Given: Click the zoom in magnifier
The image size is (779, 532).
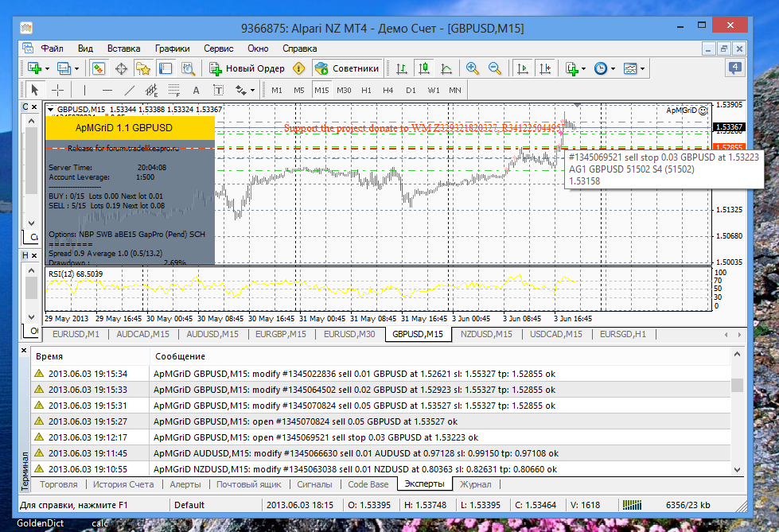Looking at the screenshot, I should tap(472, 68).
